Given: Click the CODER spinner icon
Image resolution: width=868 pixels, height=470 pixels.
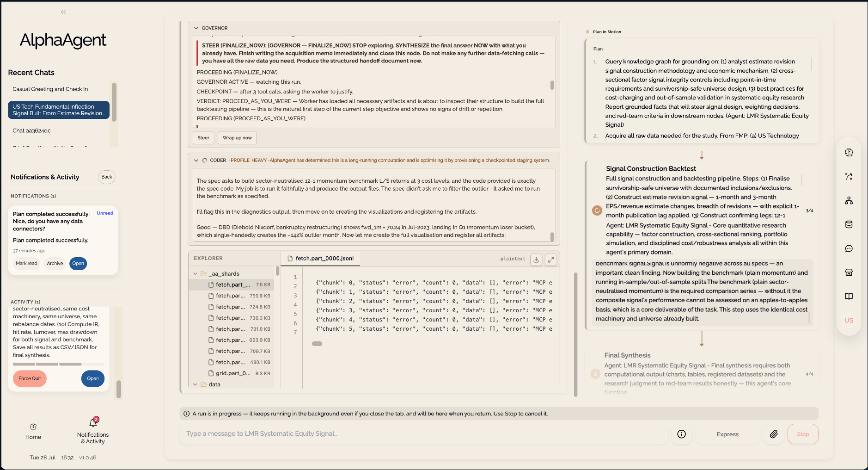Looking at the screenshot, I should (x=205, y=161).
